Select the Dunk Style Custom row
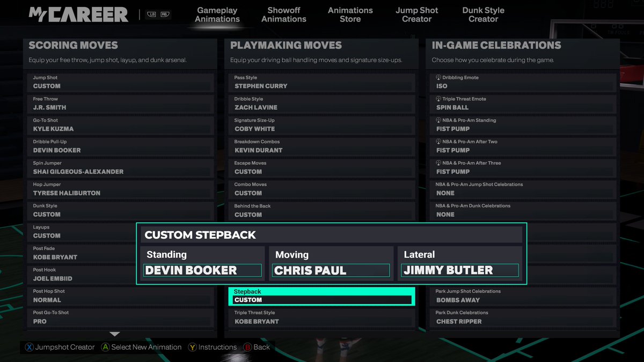This screenshot has width=644, height=362. click(x=120, y=210)
